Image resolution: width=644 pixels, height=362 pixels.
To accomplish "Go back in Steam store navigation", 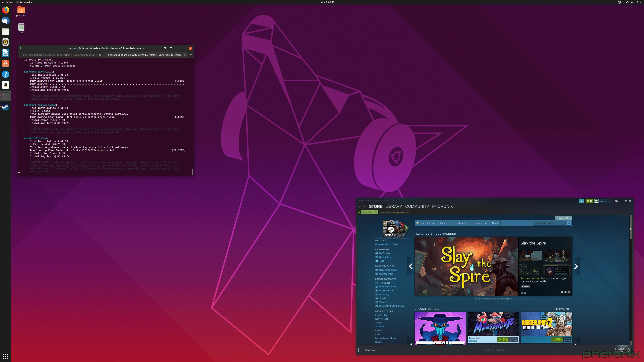I will (359, 207).
